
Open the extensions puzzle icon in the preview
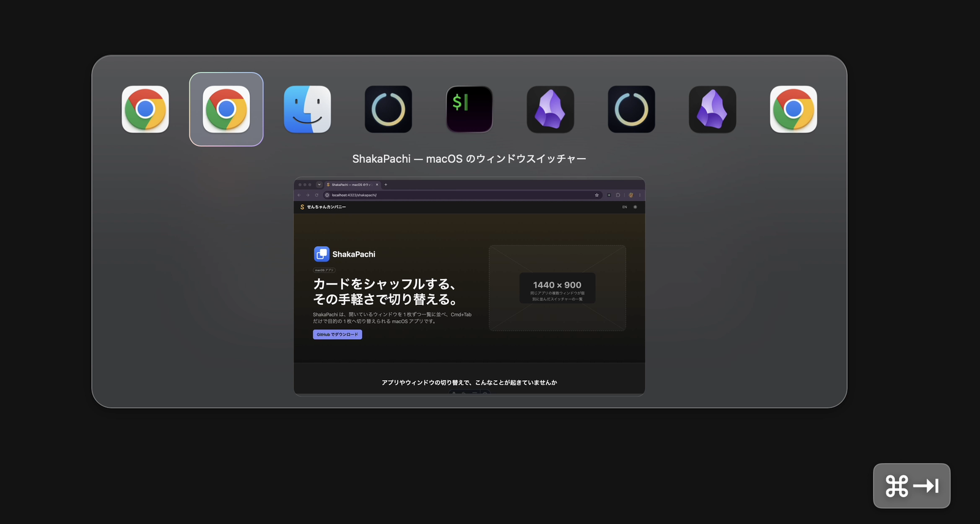click(618, 195)
